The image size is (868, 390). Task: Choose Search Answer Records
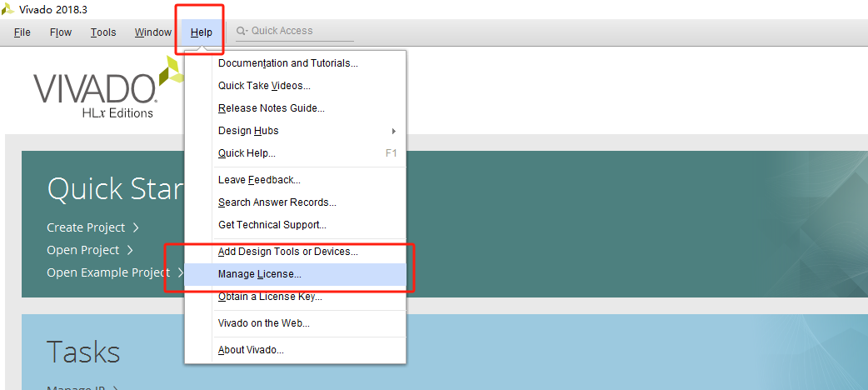[295, 202]
